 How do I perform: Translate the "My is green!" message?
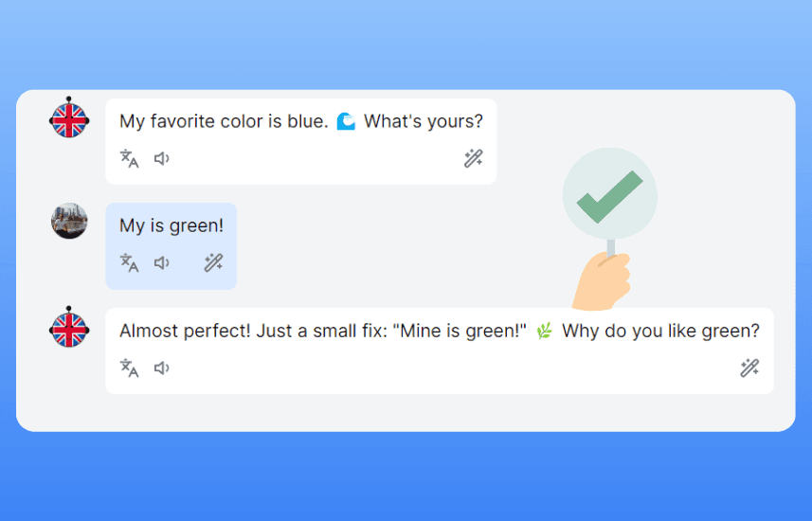coord(129,262)
